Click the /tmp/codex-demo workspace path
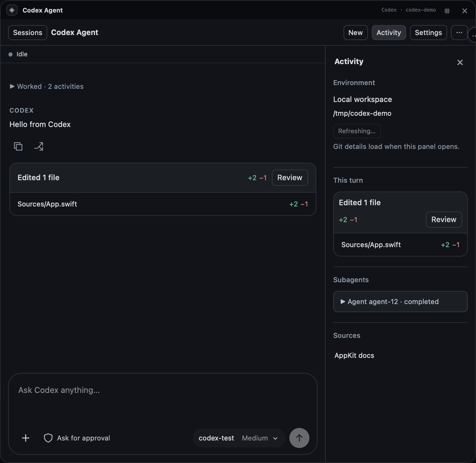 pos(362,113)
